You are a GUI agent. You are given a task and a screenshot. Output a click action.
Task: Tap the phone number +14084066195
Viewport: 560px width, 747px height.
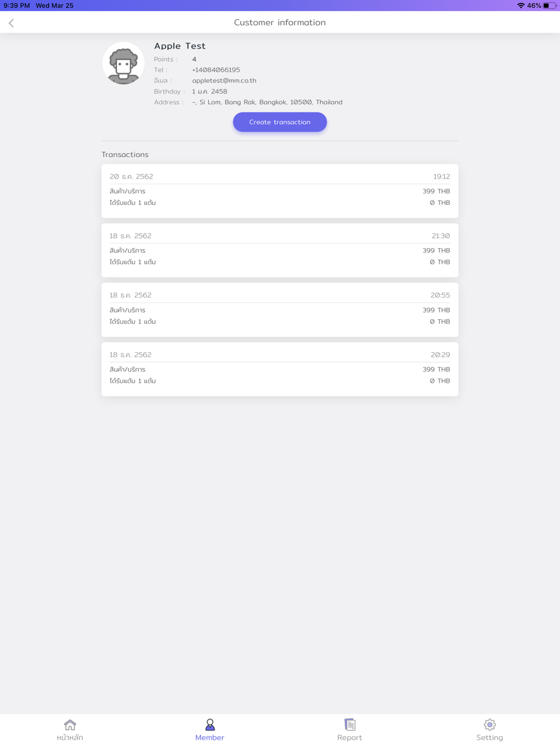point(216,70)
